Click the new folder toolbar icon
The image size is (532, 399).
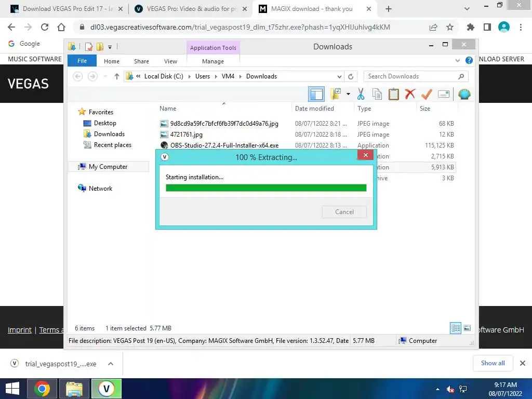click(336, 94)
